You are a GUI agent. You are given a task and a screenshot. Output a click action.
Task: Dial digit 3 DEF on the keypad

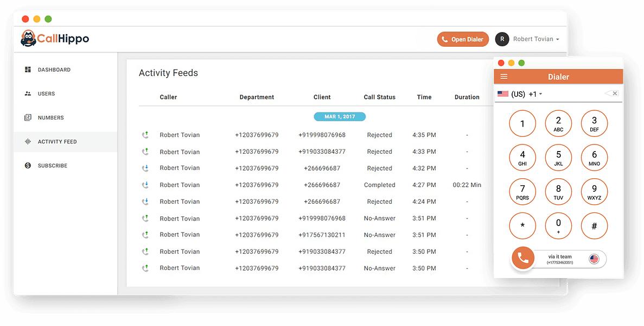(594, 123)
